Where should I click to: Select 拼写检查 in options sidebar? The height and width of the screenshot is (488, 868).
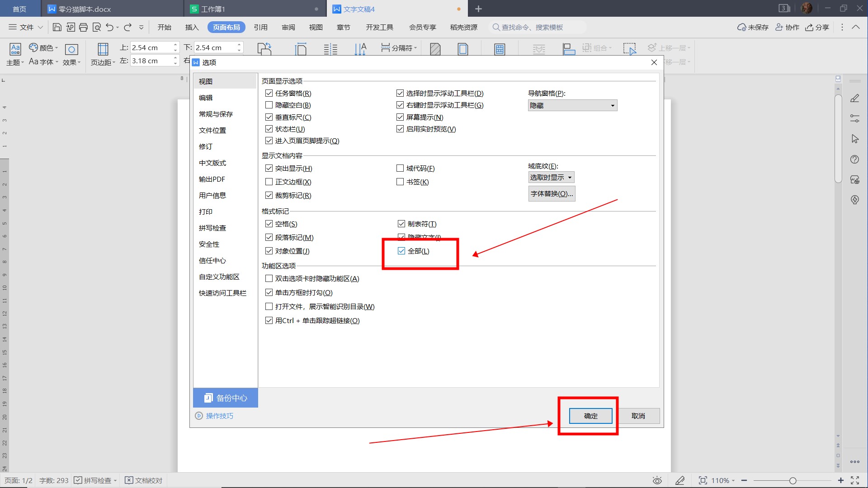point(212,228)
